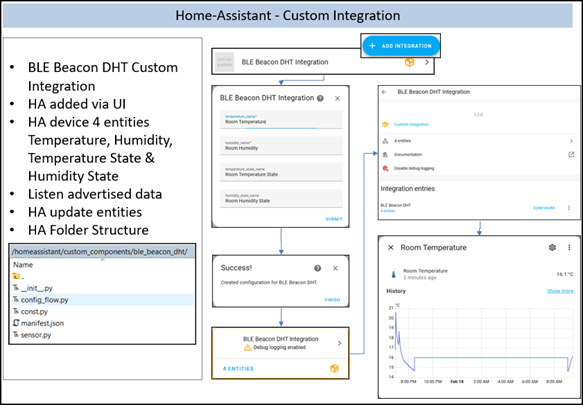Click the ADD INTEGRATION button
This screenshot has width=583, height=405.
tap(401, 46)
